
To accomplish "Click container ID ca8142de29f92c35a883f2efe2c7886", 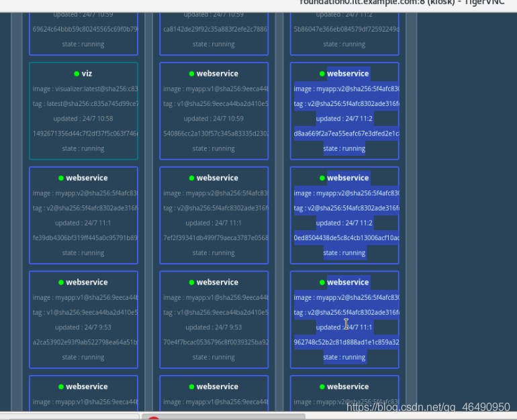I will point(216,30).
